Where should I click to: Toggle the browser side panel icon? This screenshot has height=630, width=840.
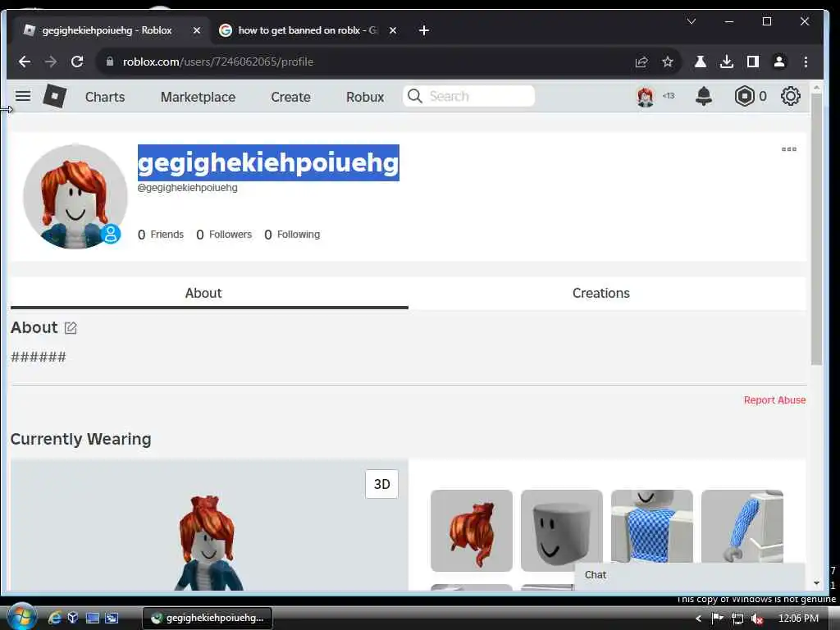coord(753,62)
